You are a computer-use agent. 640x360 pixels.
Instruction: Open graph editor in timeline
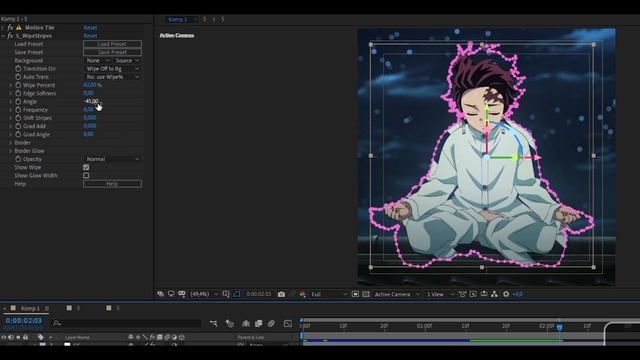pos(288,323)
